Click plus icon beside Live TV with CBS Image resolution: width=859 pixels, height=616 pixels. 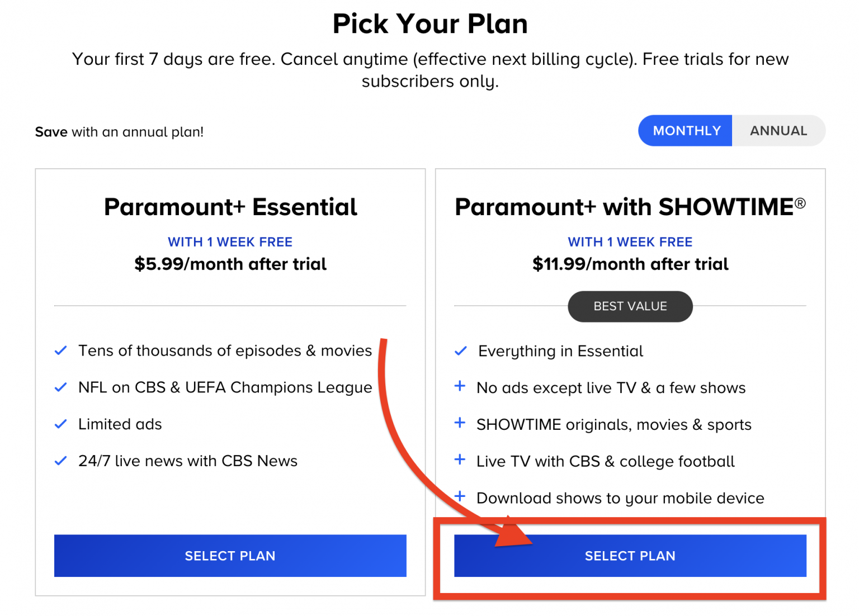point(460,459)
